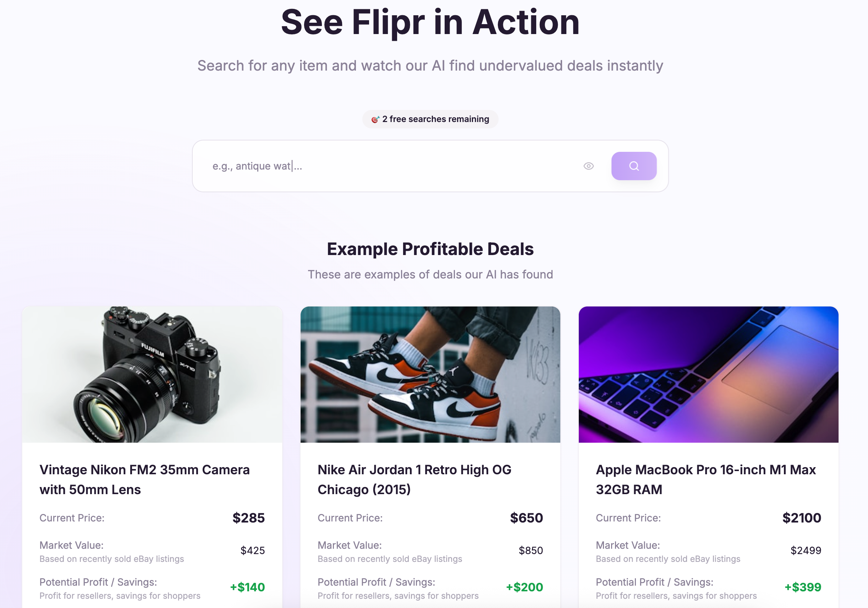The height and width of the screenshot is (608, 868).
Task: Click the $650 Jordan current price
Action: tap(526, 518)
